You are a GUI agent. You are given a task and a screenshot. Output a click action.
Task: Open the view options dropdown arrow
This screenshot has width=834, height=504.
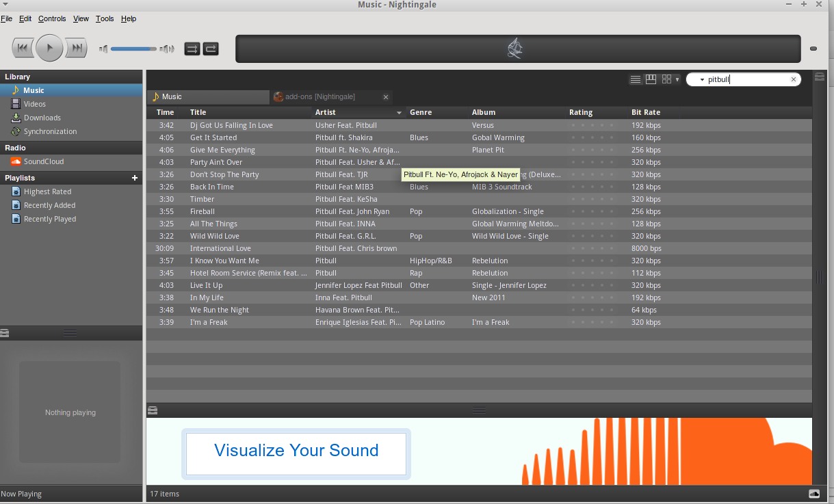pyautogui.click(x=677, y=80)
